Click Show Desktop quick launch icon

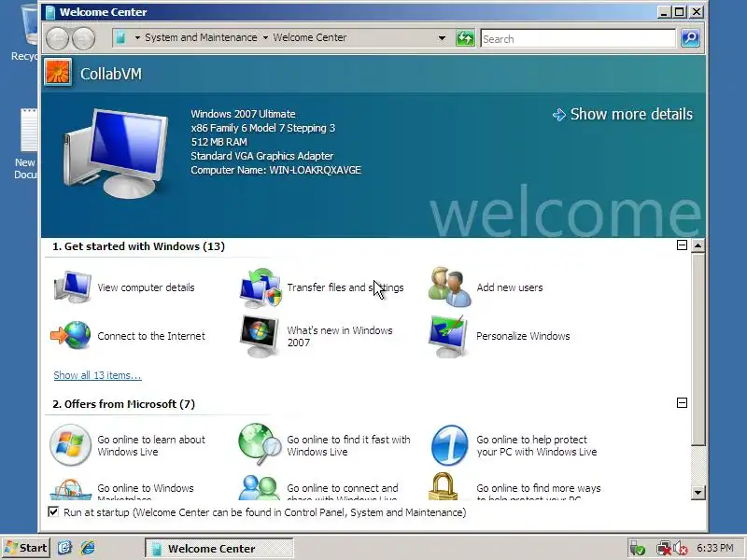[x=64, y=548]
